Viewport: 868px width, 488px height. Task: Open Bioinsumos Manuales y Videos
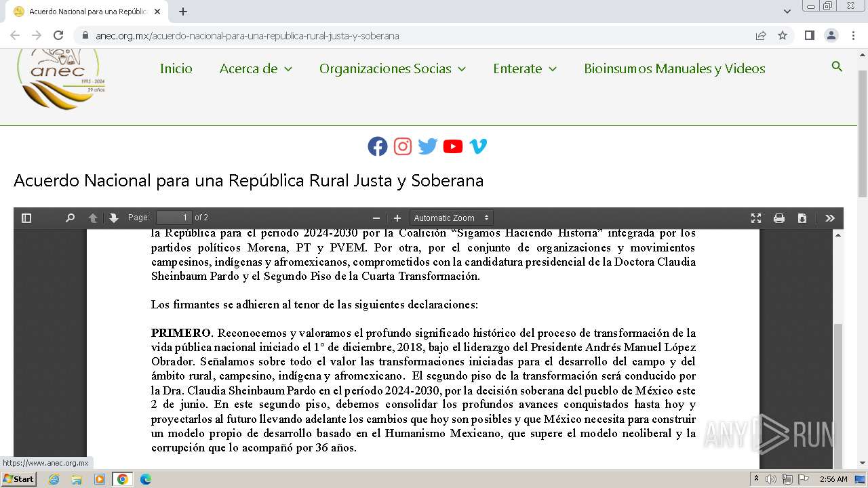[x=675, y=68]
